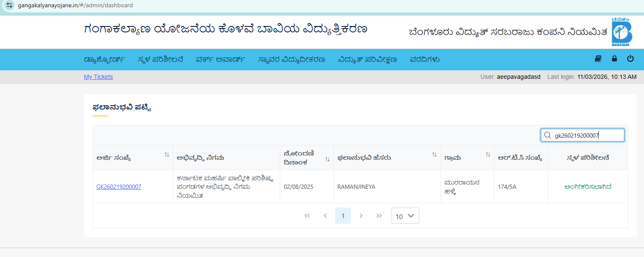
Task: Click the power logout icon
Action: pos(630,59)
